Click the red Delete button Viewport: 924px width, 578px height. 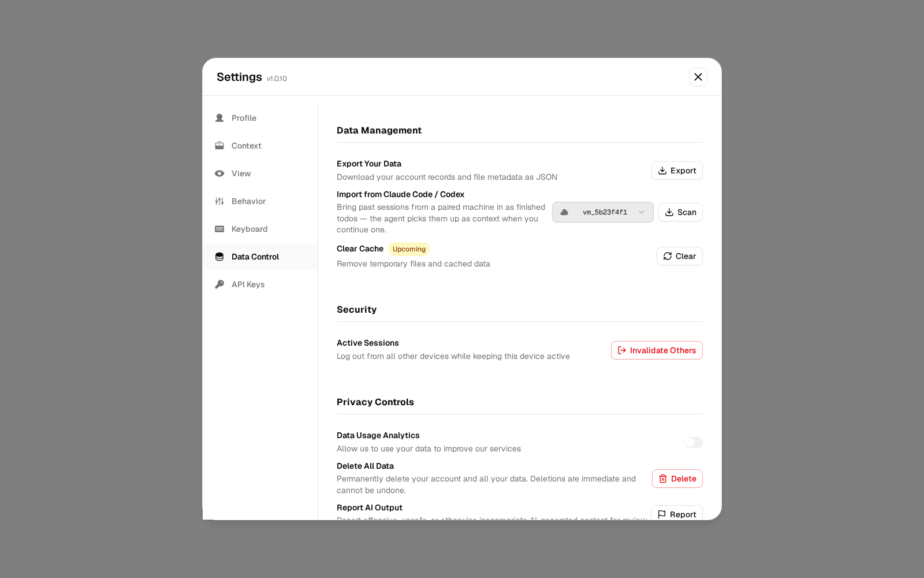pos(677,479)
